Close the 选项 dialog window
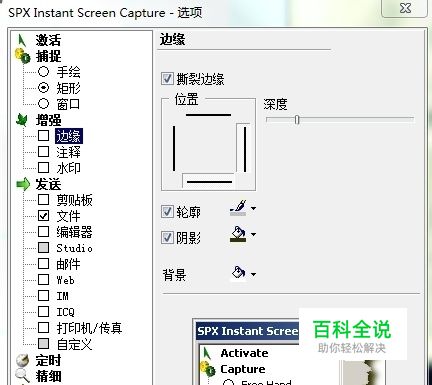Screen dimensions: 432x385 tap(405, 8)
